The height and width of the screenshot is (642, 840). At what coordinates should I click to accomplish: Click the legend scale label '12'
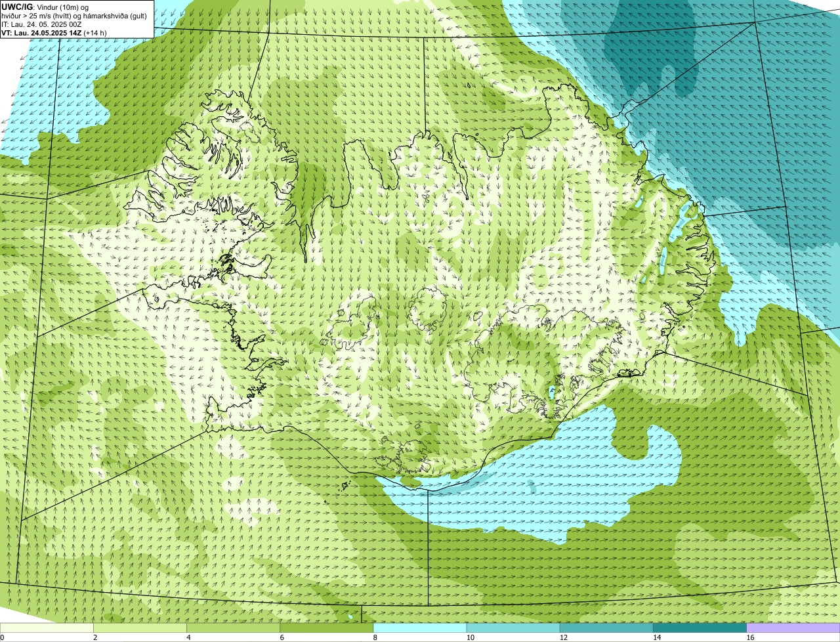(x=564, y=637)
